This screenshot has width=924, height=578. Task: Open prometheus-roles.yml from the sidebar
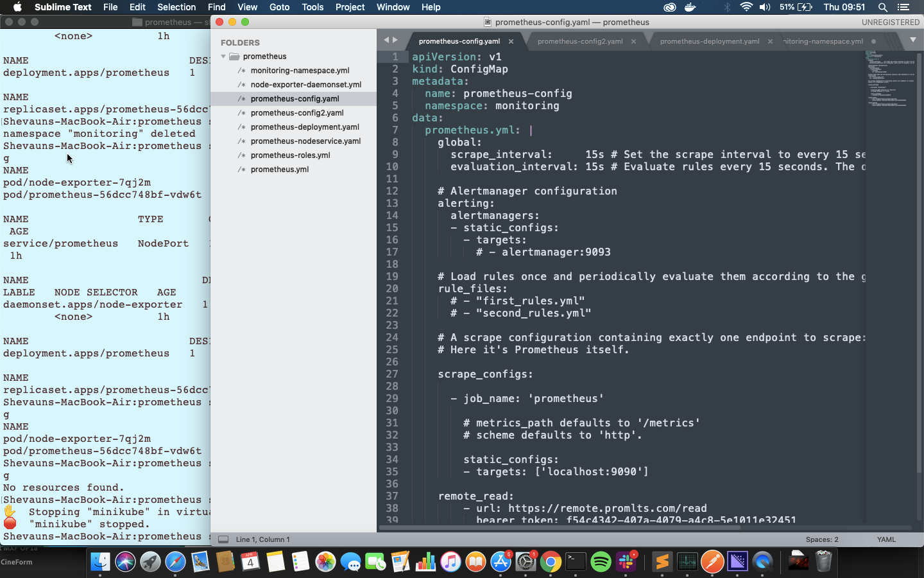click(x=290, y=155)
